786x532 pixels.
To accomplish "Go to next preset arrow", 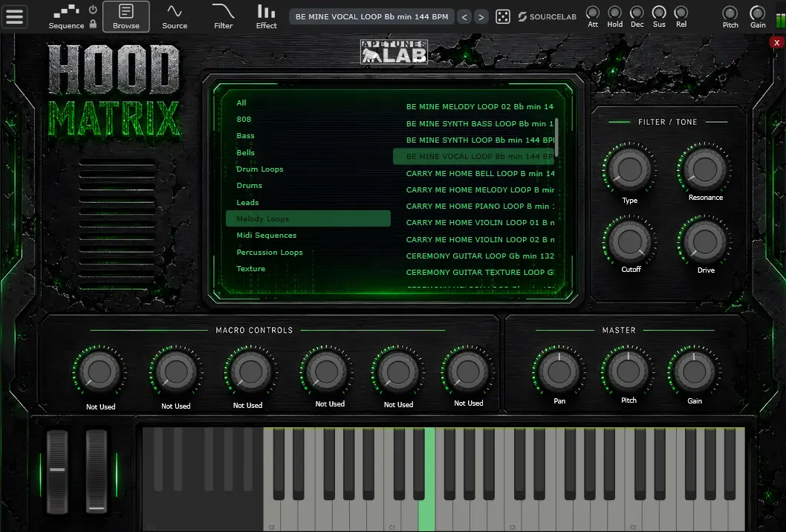I will [x=481, y=17].
